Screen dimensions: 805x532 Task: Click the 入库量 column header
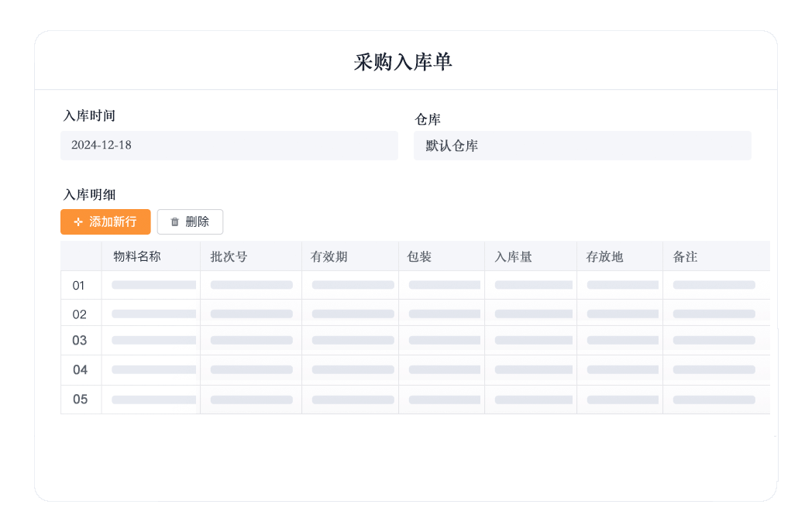513,256
